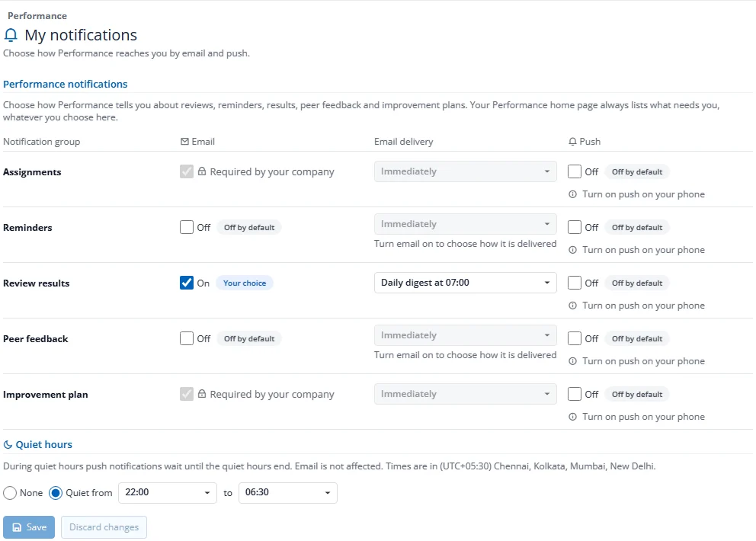Click the Your choice badge on Review results
This screenshot has height=541, width=756.
(245, 283)
